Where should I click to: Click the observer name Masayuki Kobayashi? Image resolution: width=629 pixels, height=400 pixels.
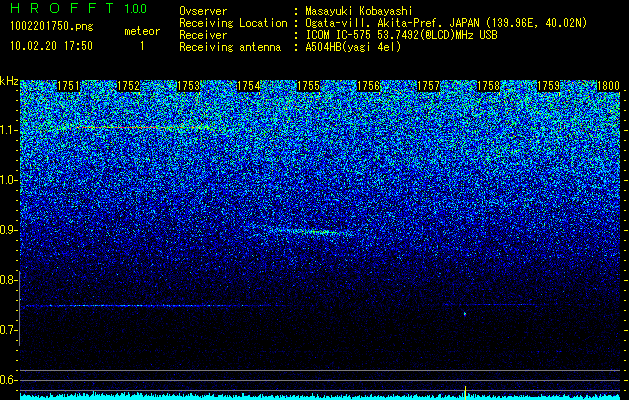pos(359,11)
